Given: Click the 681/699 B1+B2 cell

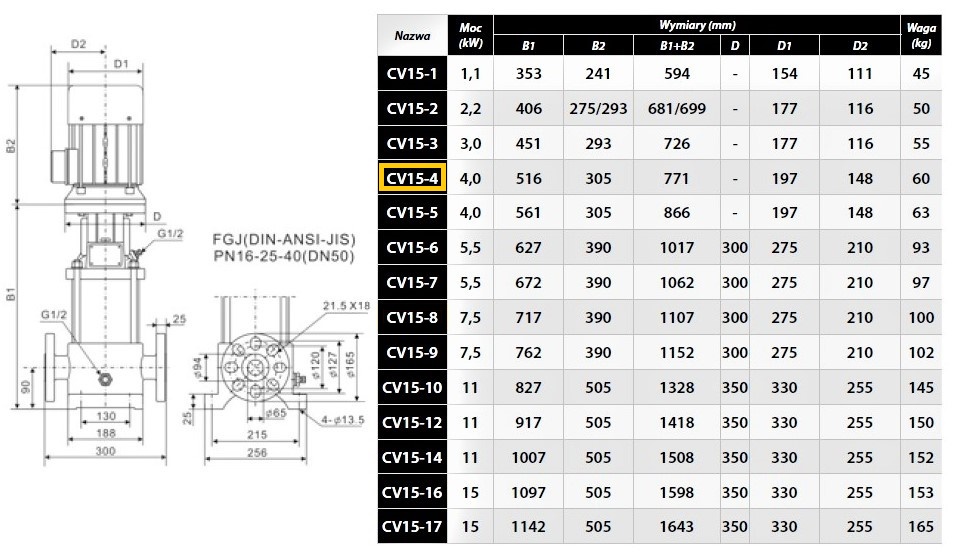Looking at the screenshot, I should [677, 108].
